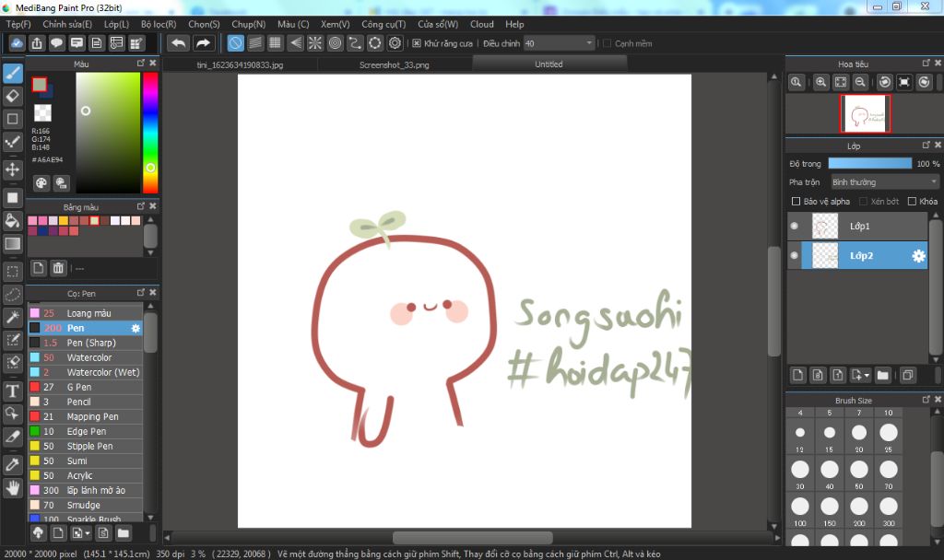Screen dimensions: 944x560
Task: Zoom in using the Hoa tiêu panel
Action: click(820, 82)
